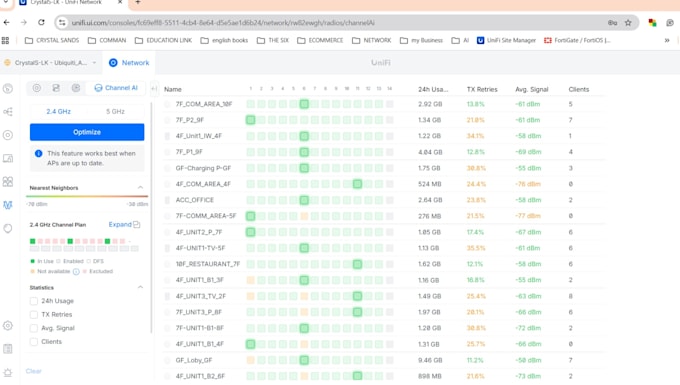Click the Clear link in sidebar
The width and height of the screenshot is (680, 385).
33,371
